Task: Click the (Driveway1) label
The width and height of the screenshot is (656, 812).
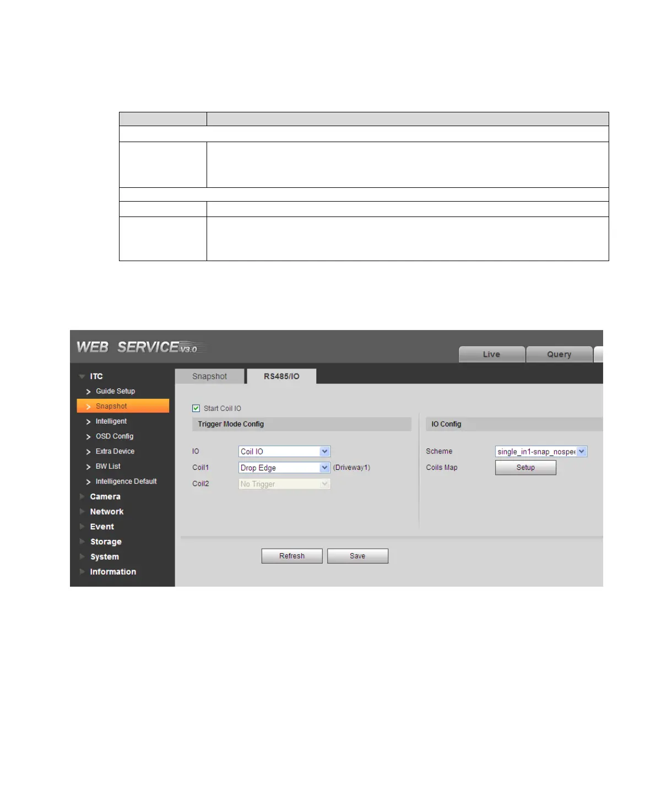Action: (x=351, y=468)
